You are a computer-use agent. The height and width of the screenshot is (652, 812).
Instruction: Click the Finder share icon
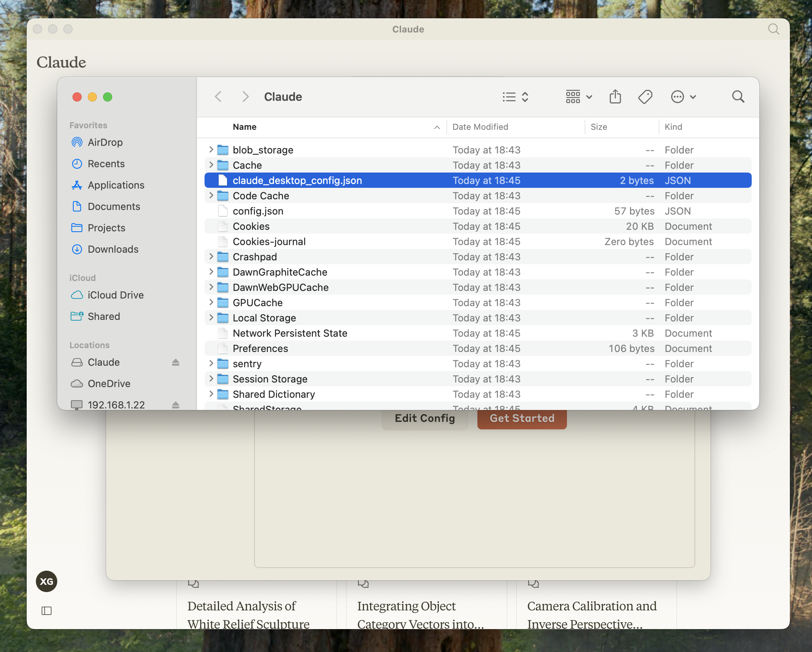(x=615, y=97)
